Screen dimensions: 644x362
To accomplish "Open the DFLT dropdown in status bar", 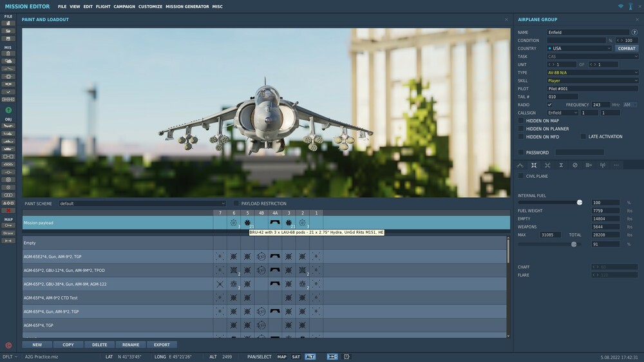I will point(10,357).
